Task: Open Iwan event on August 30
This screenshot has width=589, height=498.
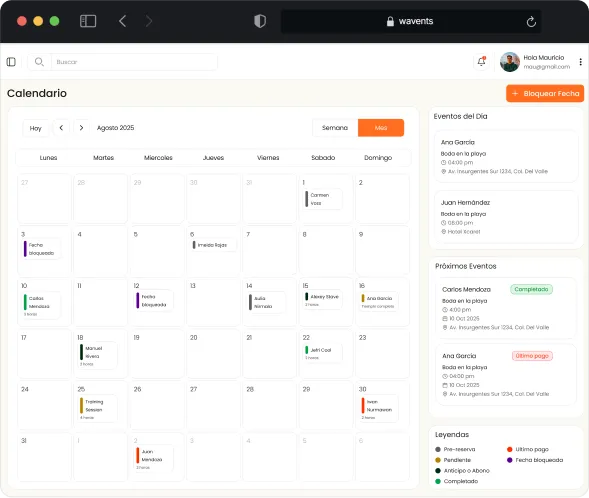Action: pyautogui.click(x=379, y=409)
